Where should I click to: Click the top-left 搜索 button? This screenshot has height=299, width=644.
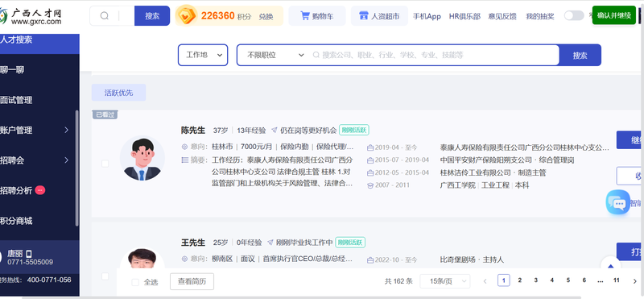[x=152, y=15]
